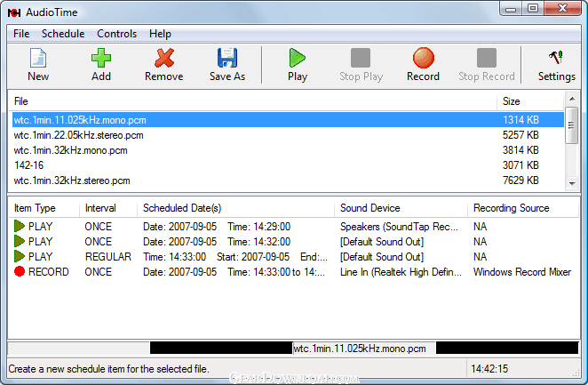Click the 14:42:15 clock in the status bar
This screenshot has height=385, width=588.
[x=489, y=369]
